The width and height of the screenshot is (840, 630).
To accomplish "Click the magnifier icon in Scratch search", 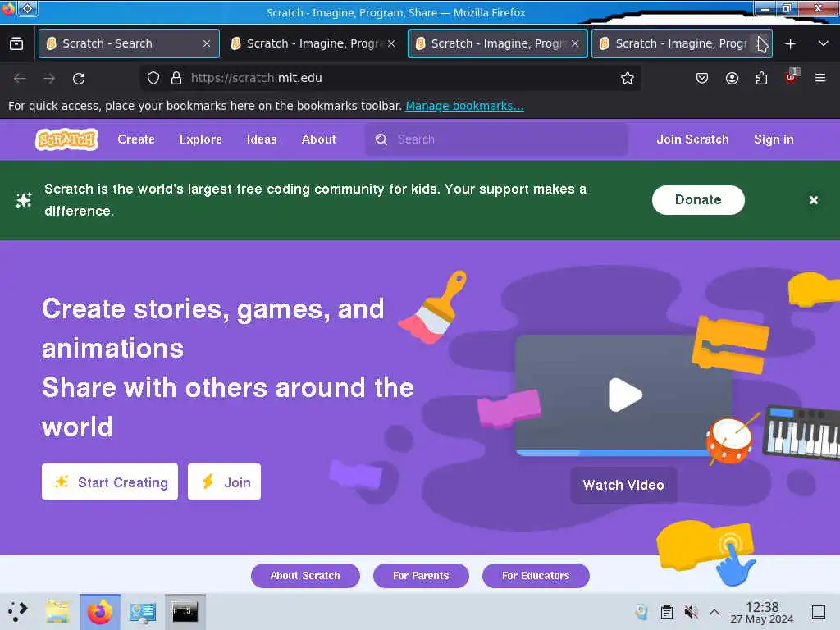I will click(381, 139).
